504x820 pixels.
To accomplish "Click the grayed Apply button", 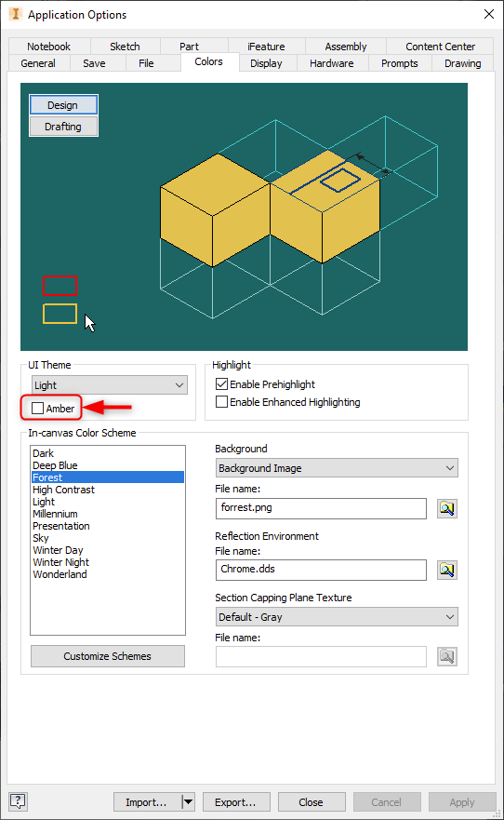I will (x=462, y=801).
